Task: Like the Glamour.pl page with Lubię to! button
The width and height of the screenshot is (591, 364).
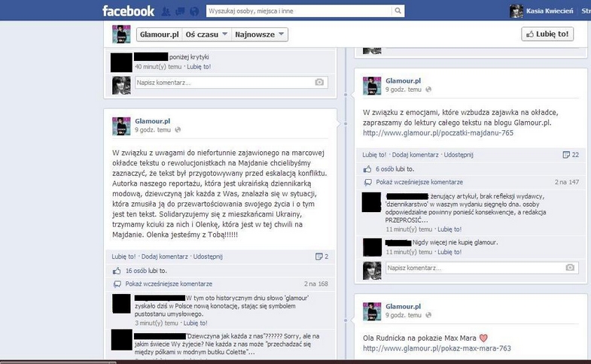Action: [547, 34]
